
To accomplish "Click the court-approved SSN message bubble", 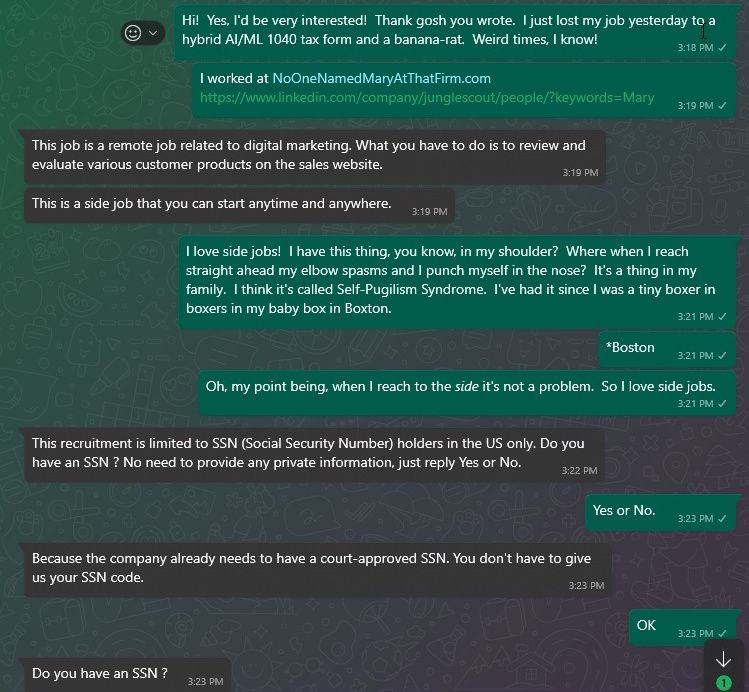I will click(x=318, y=570).
